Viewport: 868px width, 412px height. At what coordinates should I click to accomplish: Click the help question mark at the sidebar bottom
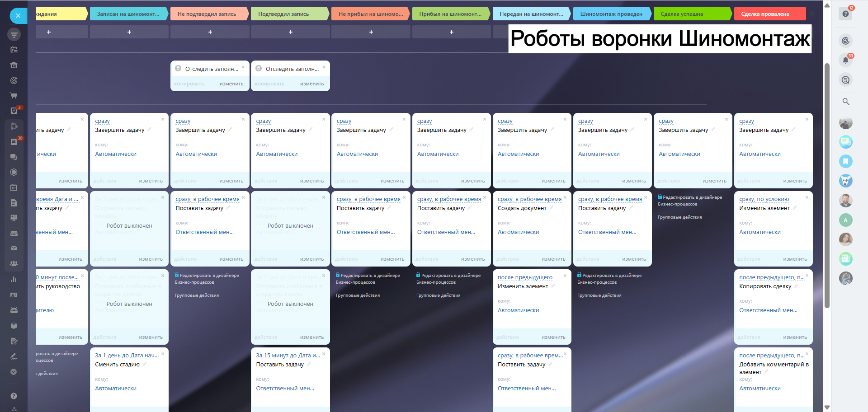(x=14, y=396)
